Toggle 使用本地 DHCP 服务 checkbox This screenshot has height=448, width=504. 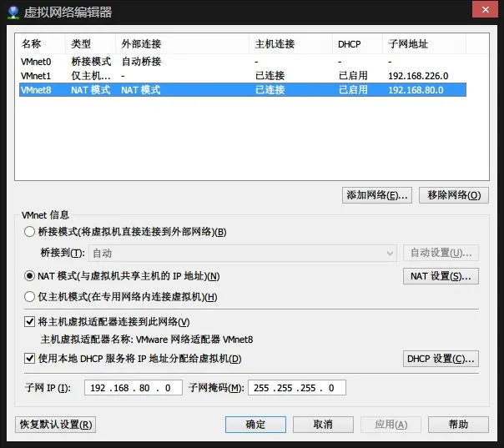coord(29,359)
